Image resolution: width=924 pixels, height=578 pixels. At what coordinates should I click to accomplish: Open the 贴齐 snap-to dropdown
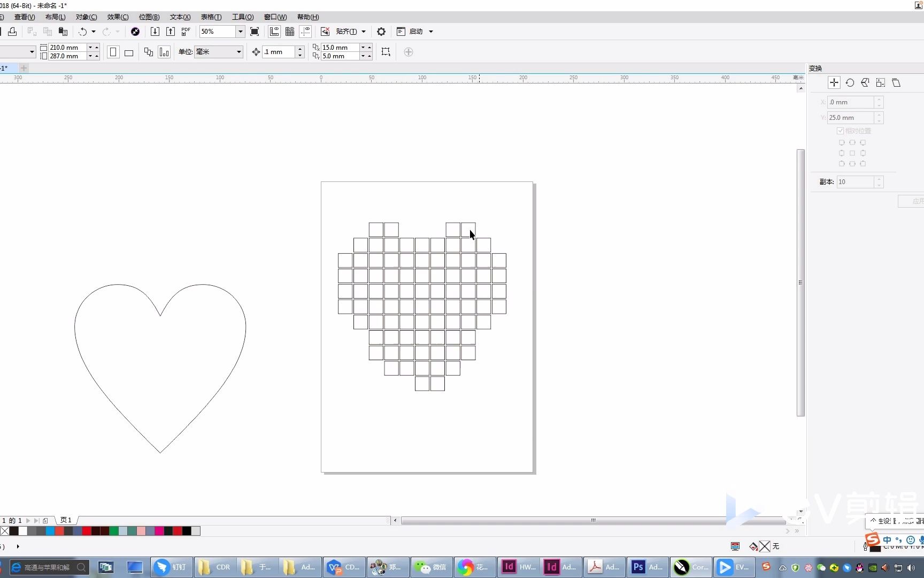coord(364,32)
